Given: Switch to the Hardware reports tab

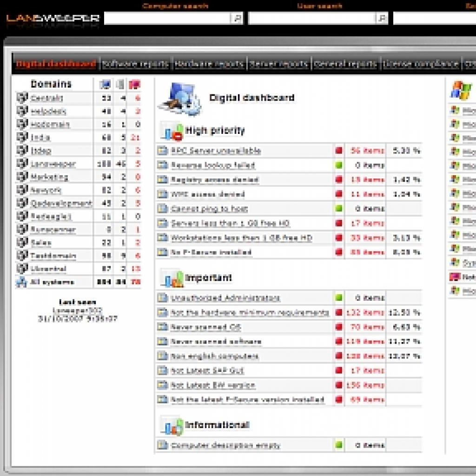Looking at the screenshot, I should pyautogui.click(x=209, y=64).
